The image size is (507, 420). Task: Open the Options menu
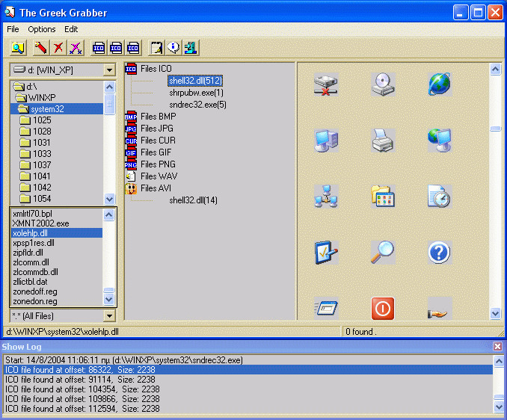pyautogui.click(x=42, y=29)
